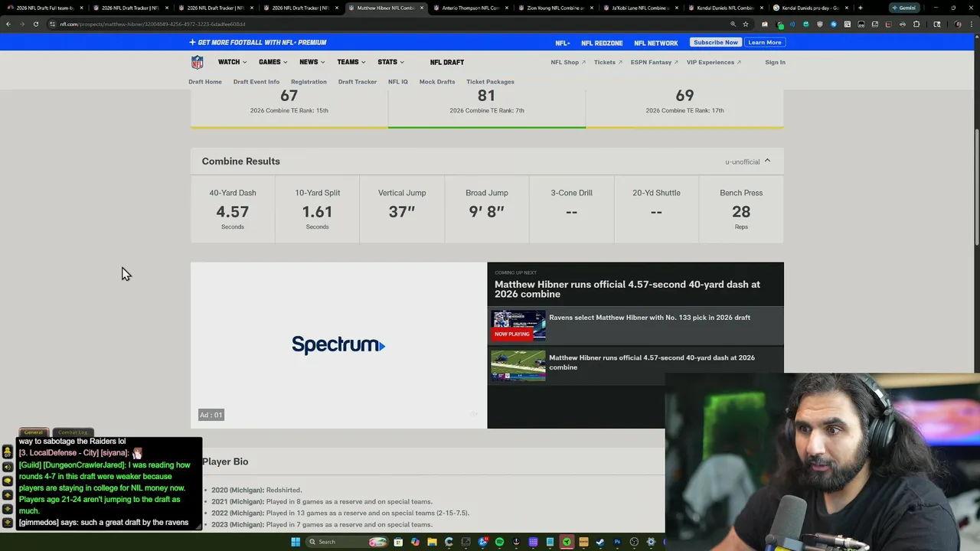Switch to 2026 NFL Draft Full team-by tab

(x=44, y=8)
